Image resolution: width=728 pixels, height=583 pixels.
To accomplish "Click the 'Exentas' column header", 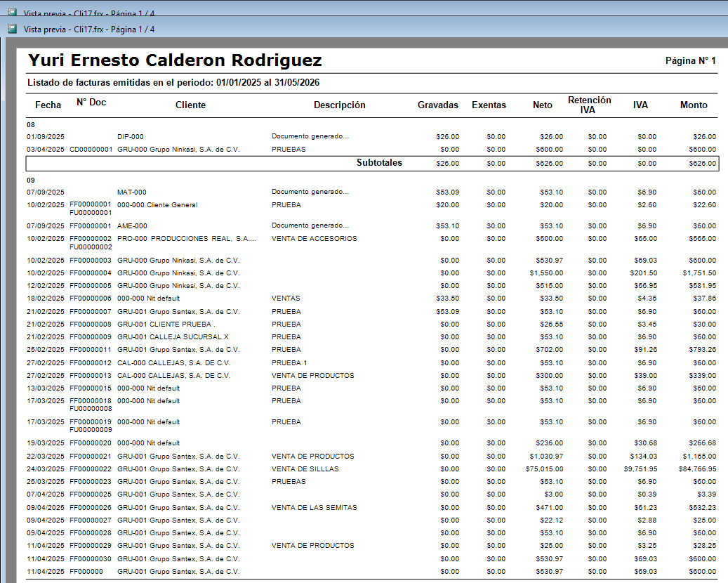I will point(489,105).
